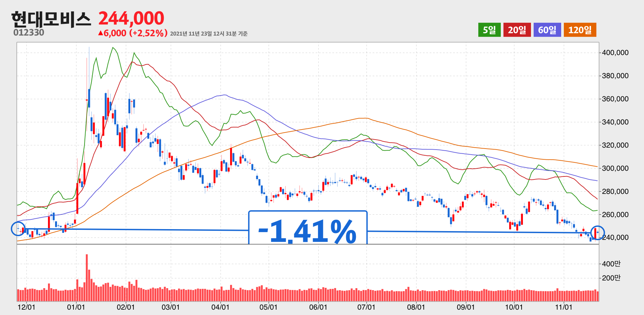
Task: Click the stock name 현대모비스
Action: point(51,19)
